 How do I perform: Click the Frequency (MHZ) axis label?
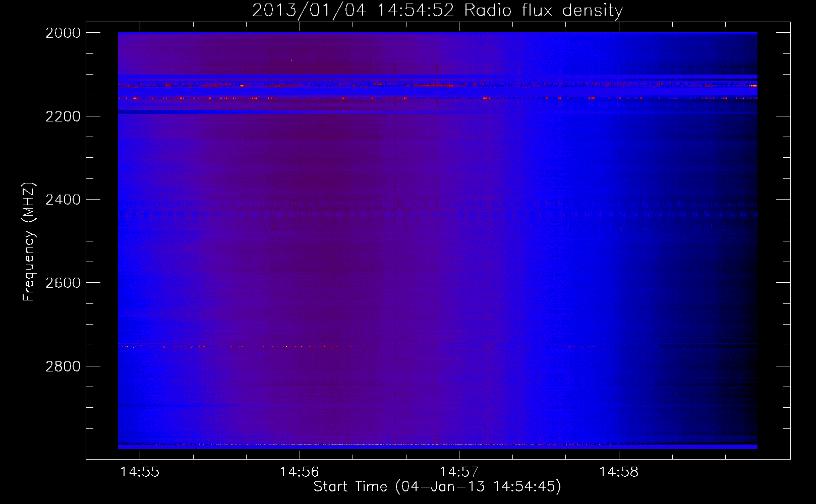29,242
